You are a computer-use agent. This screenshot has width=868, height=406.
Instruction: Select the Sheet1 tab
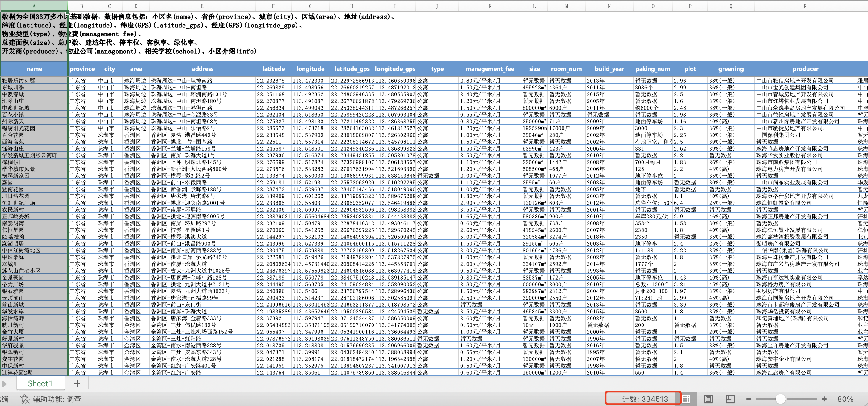coord(40,383)
